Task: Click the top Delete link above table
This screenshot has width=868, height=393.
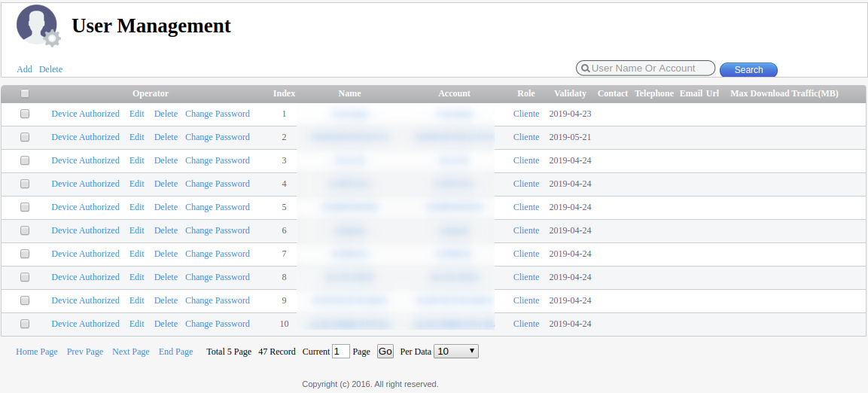Action: coord(50,69)
